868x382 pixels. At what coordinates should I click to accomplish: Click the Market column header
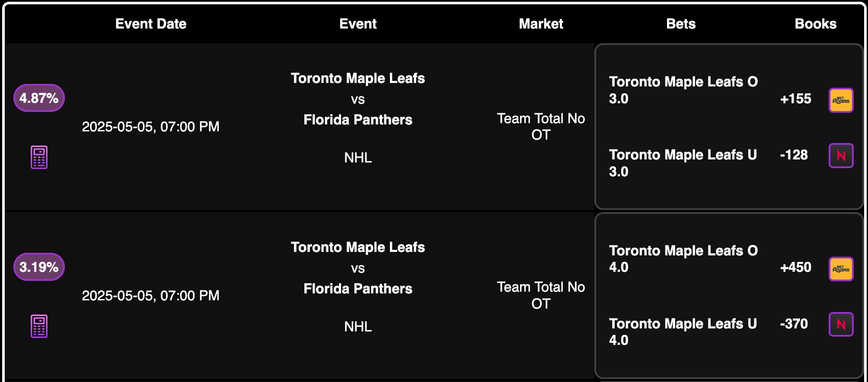click(x=541, y=24)
